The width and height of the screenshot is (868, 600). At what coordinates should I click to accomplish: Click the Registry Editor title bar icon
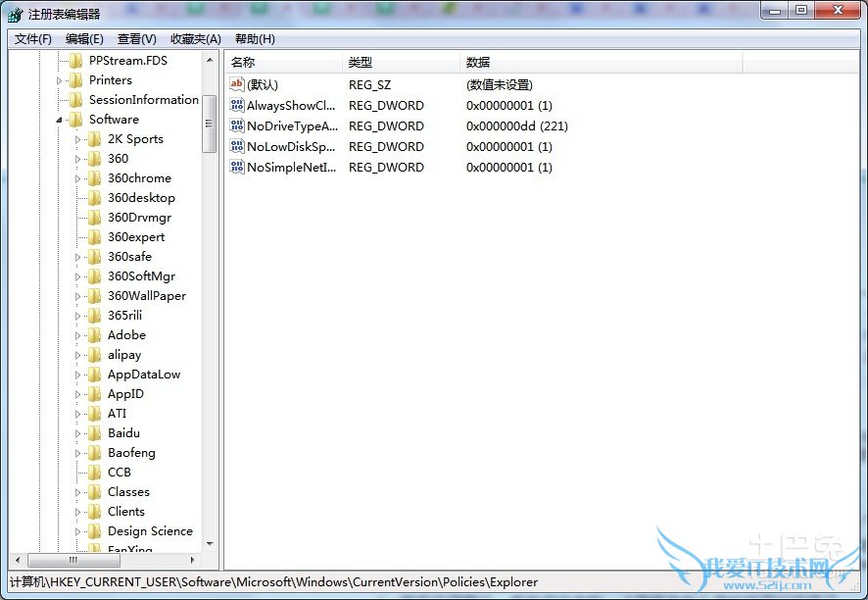pyautogui.click(x=16, y=14)
